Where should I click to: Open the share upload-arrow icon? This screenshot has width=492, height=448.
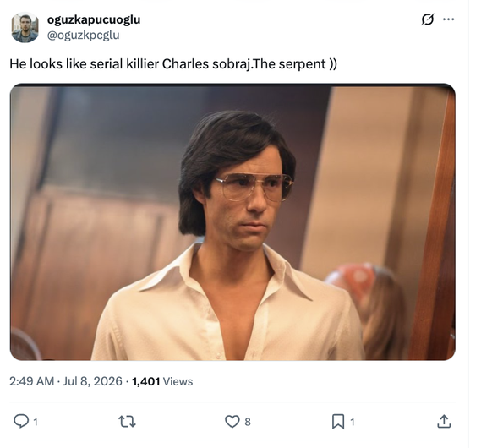pyautogui.click(x=444, y=421)
